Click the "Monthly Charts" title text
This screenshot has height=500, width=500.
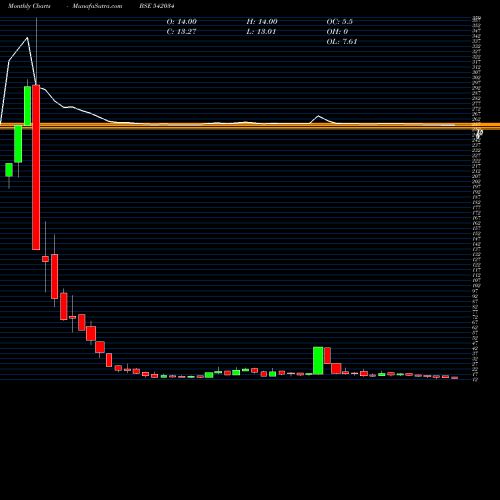29,6
